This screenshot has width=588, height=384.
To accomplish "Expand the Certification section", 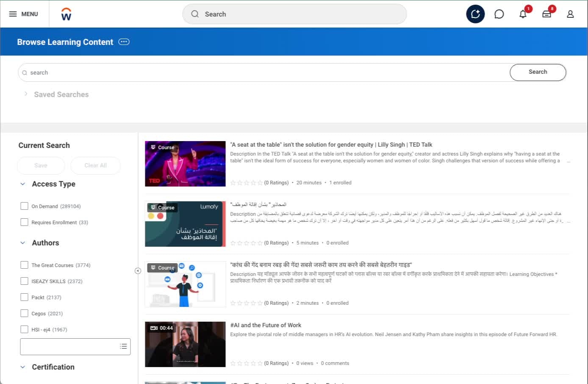I will [x=22, y=367].
